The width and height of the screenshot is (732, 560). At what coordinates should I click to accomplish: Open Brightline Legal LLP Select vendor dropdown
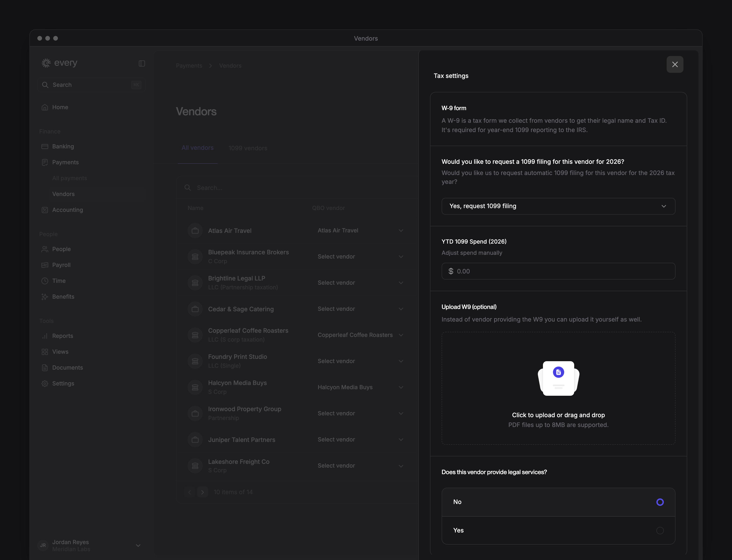361,283
